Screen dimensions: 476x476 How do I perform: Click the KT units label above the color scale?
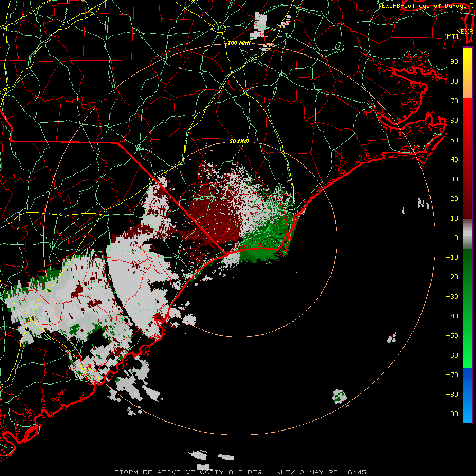(x=452, y=36)
